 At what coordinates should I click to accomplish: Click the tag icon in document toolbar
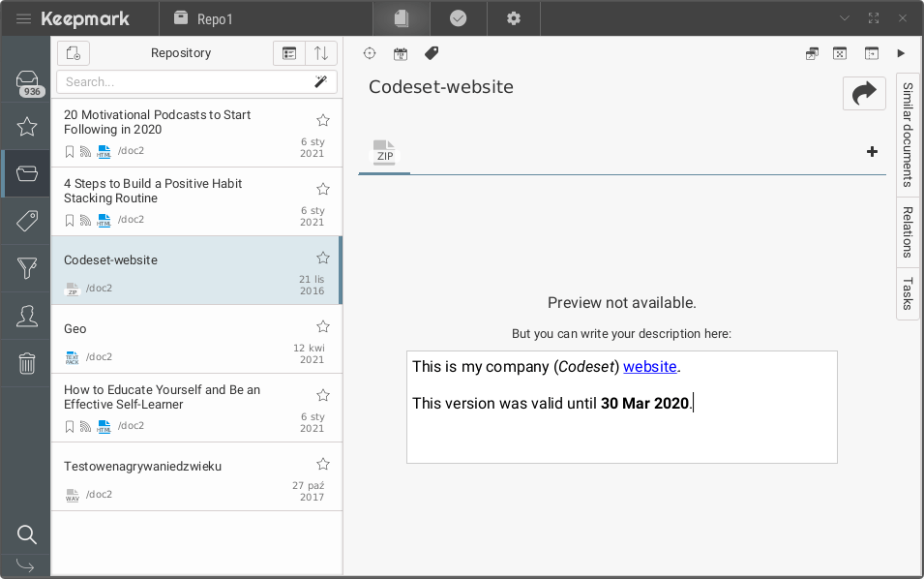point(432,53)
